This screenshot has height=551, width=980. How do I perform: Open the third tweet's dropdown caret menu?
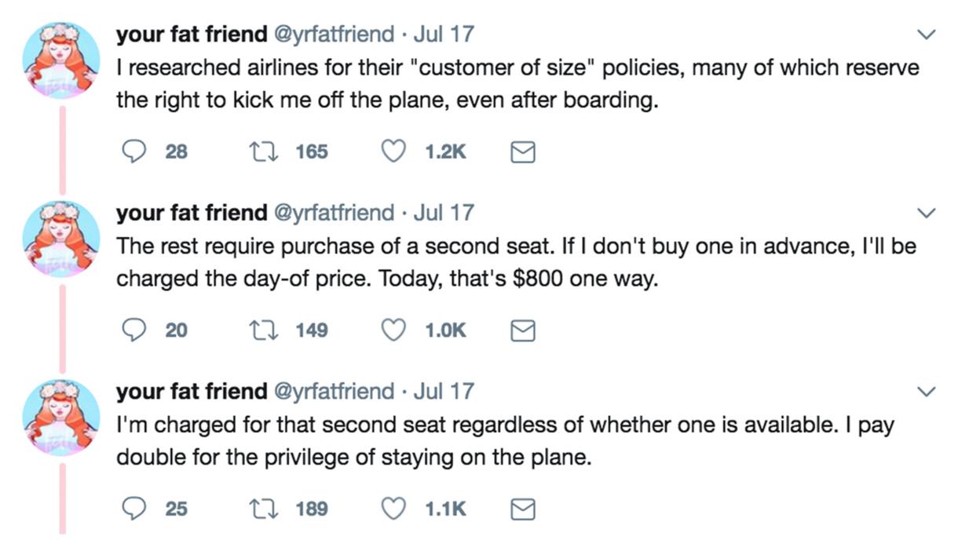927,391
